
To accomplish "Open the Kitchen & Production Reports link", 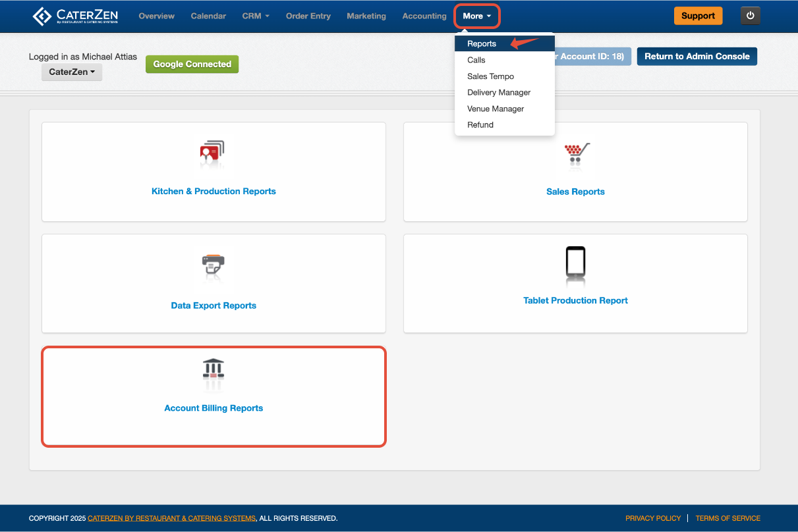I will point(214,191).
